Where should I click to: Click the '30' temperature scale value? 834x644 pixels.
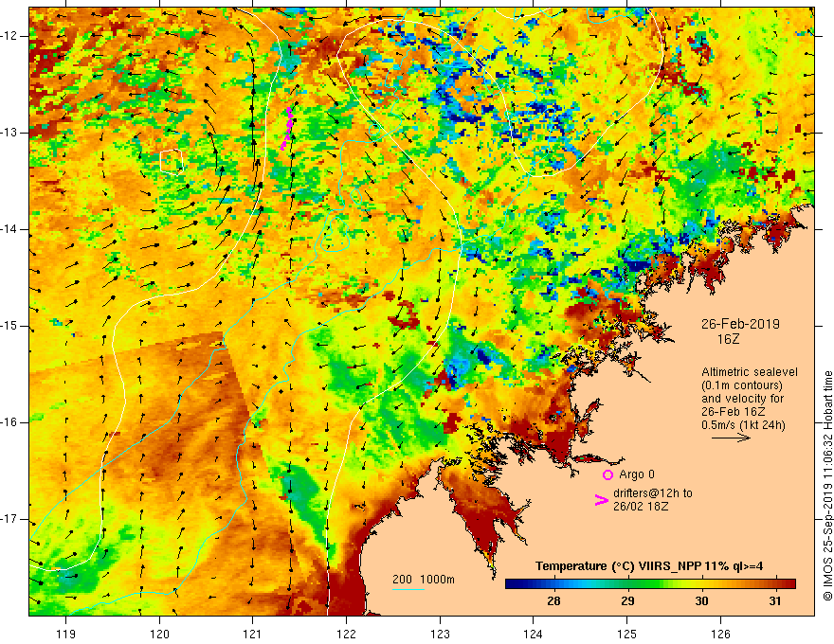coord(701,600)
